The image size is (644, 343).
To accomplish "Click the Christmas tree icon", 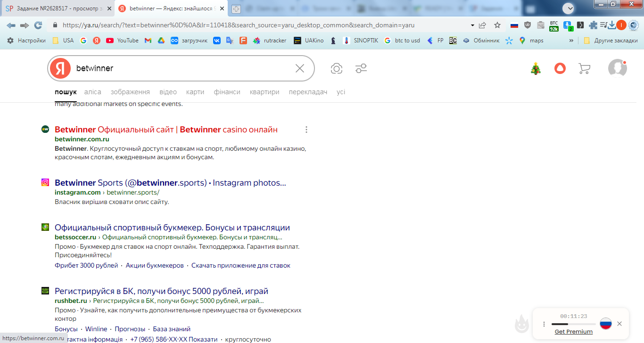I will (536, 69).
